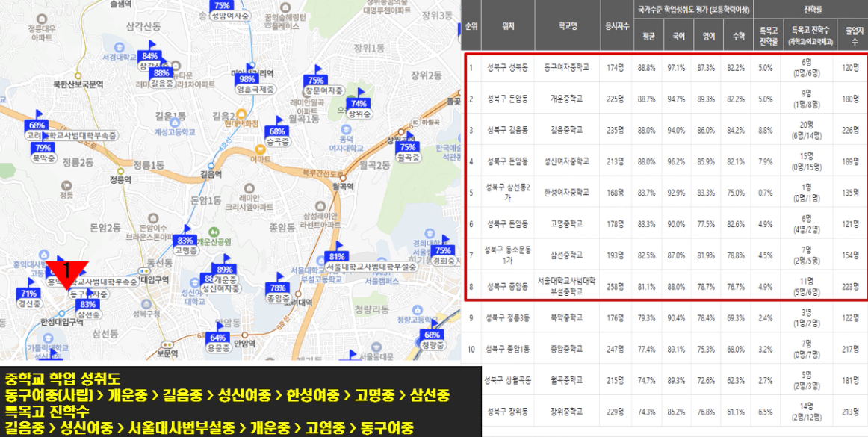Click the 성북구 삼선동2가 location cell
The width and height of the screenshot is (868, 437).
[x=508, y=192]
